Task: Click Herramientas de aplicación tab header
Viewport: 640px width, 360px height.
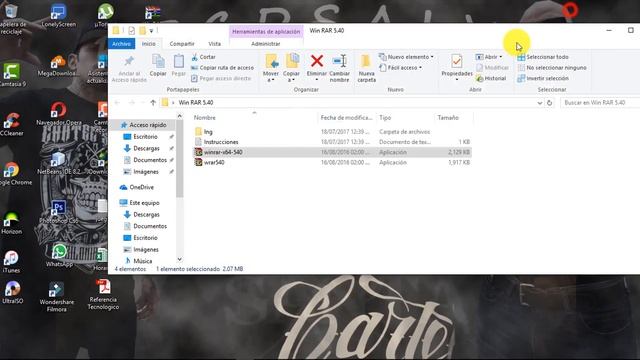Action: 266,31
